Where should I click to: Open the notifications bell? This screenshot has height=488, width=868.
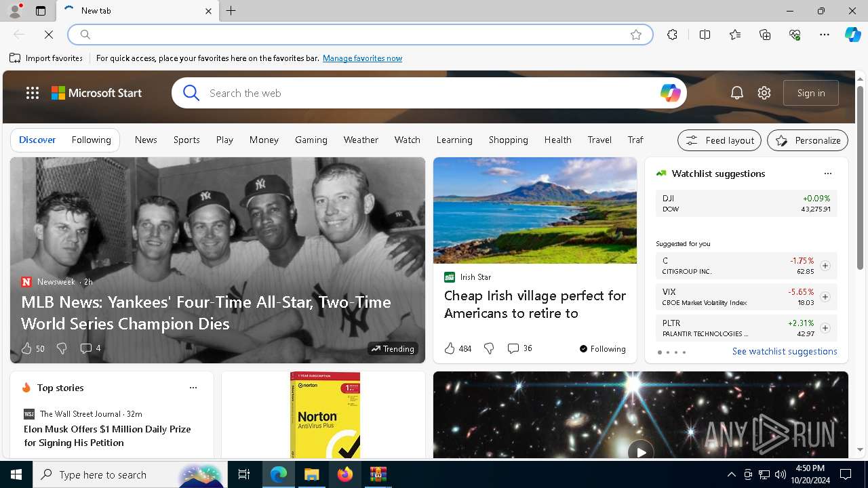coord(737,93)
